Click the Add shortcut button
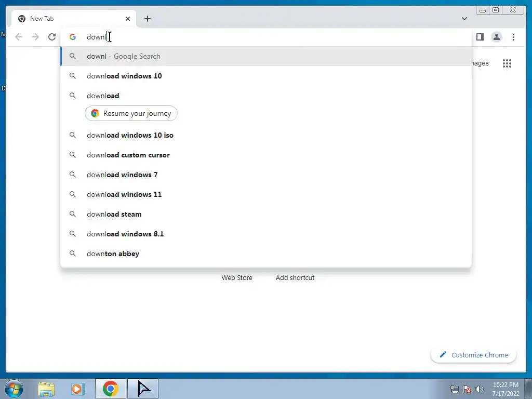The height and width of the screenshot is (399, 532). [x=295, y=277]
